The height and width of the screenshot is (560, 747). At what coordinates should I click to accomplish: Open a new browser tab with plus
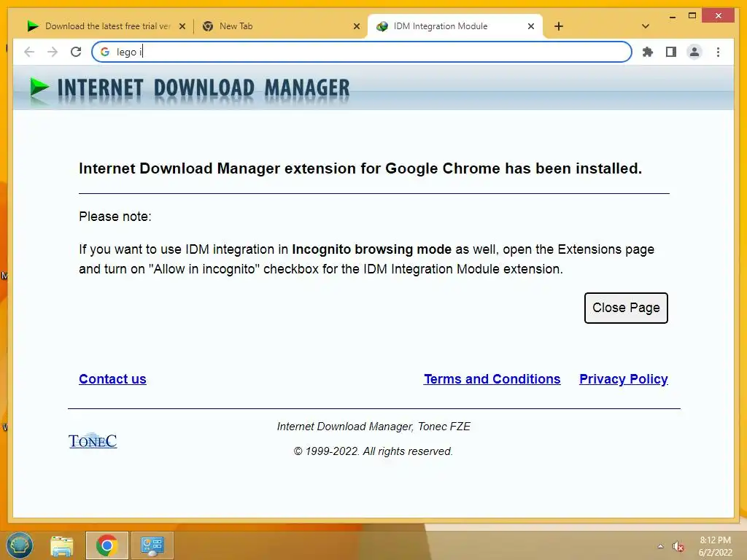559,26
